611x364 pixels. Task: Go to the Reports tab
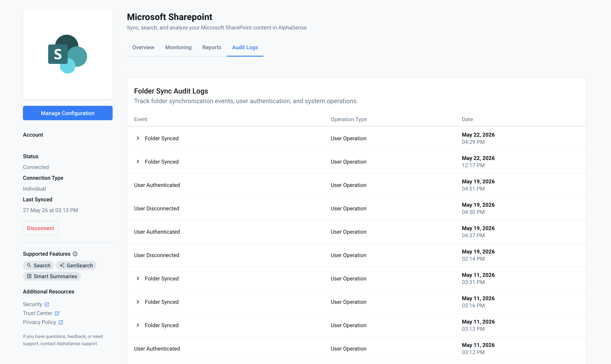pyautogui.click(x=212, y=47)
